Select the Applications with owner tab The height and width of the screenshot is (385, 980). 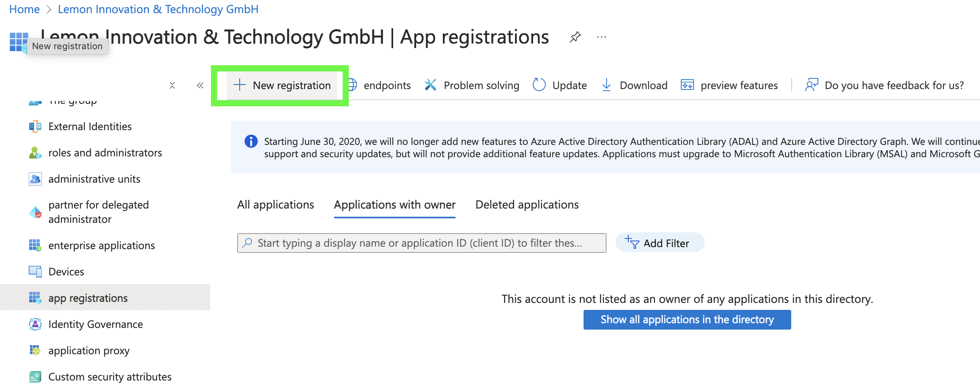point(395,204)
